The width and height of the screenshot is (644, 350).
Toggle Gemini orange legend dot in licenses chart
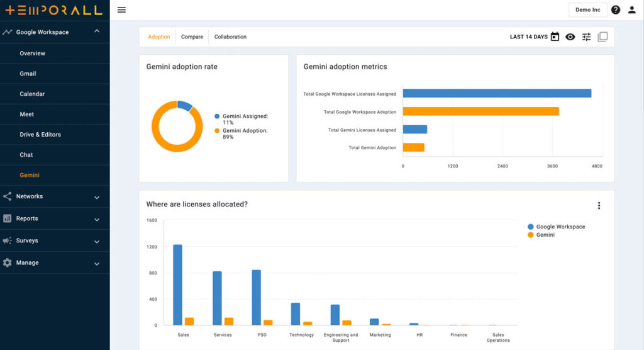530,235
